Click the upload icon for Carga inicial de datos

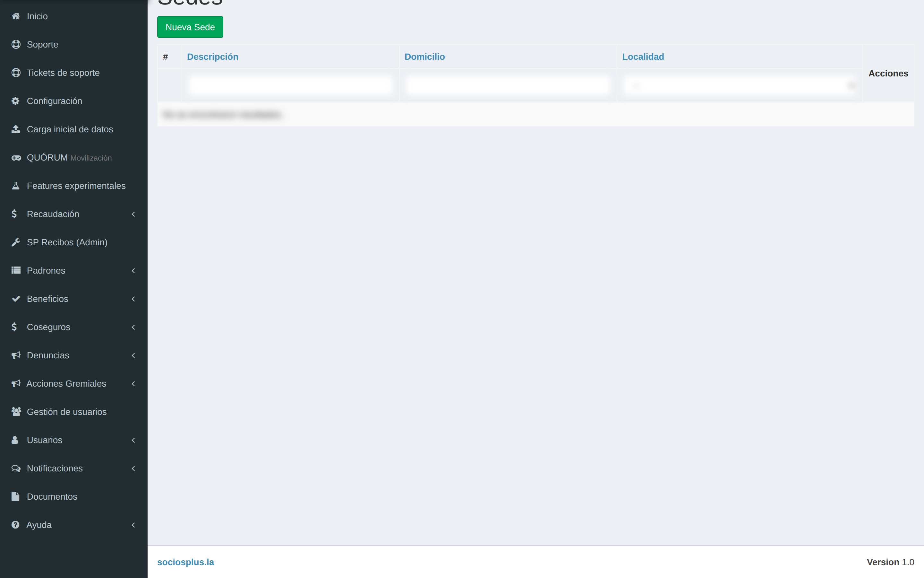click(x=16, y=129)
